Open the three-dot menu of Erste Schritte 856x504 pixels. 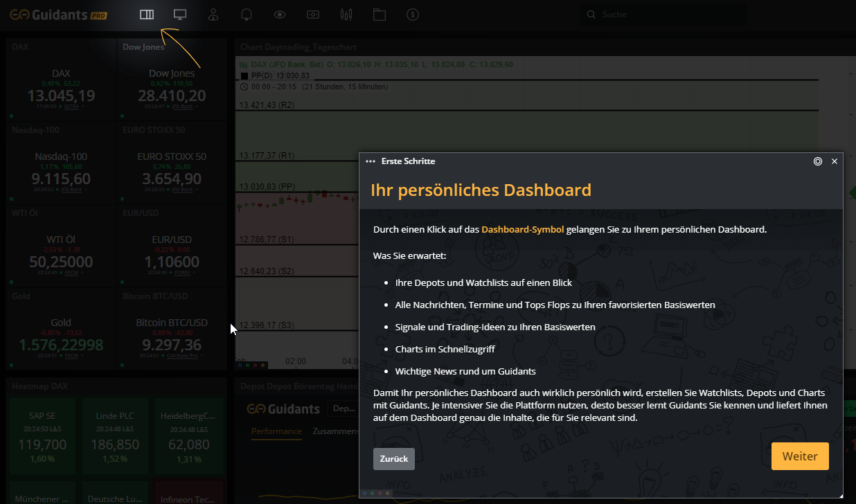click(370, 161)
